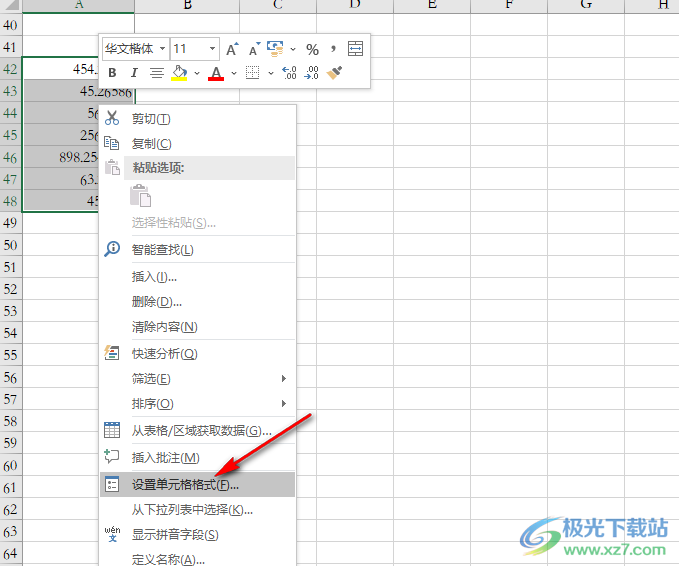Image resolution: width=679 pixels, height=566 pixels.
Task: Expand the 排序(O) submenu
Action: [x=197, y=404]
